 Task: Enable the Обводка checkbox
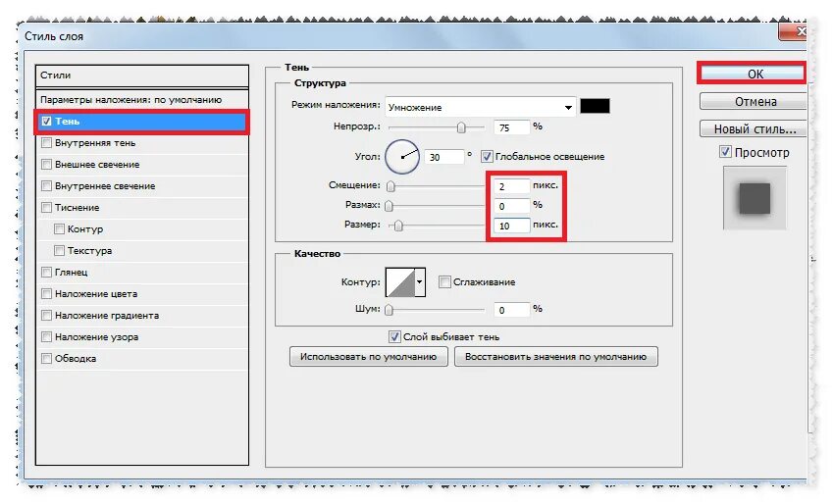coord(47,359)
